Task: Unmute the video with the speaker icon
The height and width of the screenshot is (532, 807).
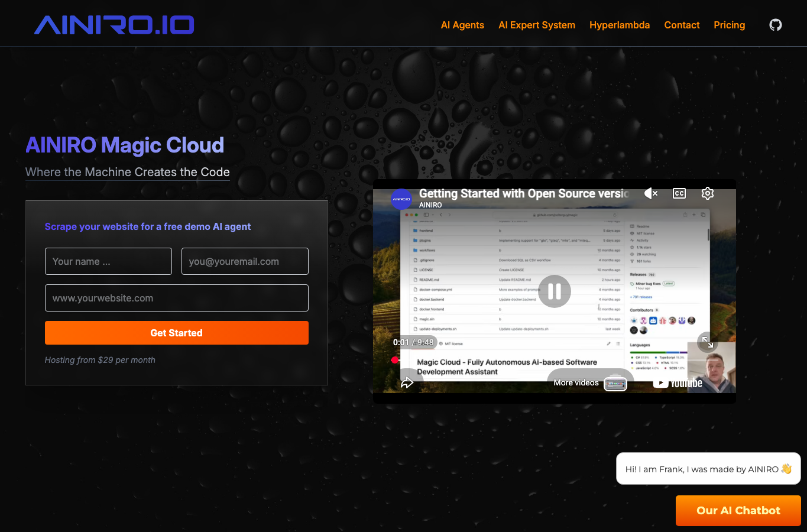Action: pyautogui.click(x=650, y=193)
